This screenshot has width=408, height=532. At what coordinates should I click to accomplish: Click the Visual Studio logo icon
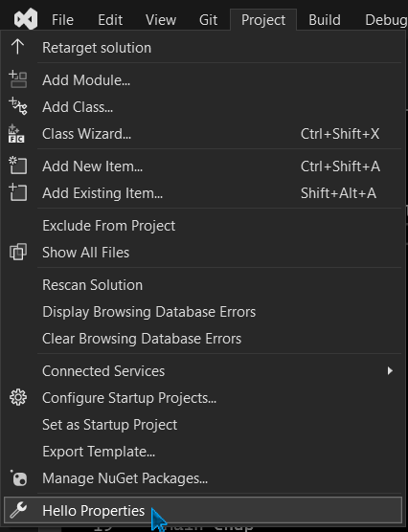pos(26,19)
